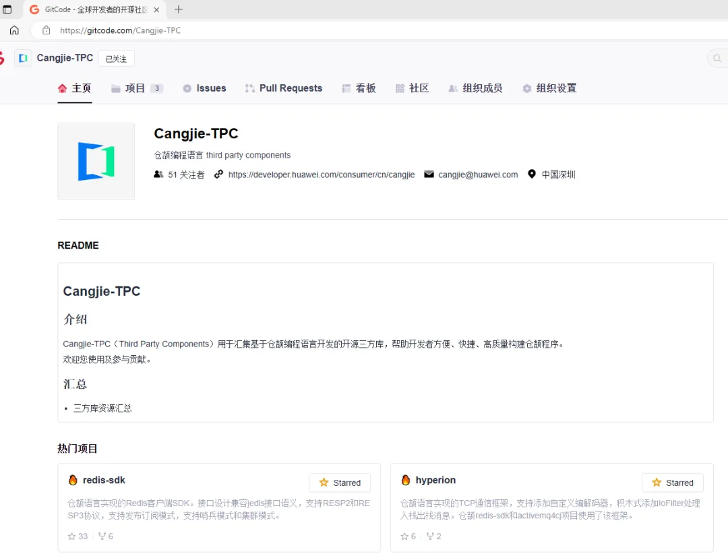
Task: Toggle Starred on the hyperion project
Action: (x=672, y=483)
